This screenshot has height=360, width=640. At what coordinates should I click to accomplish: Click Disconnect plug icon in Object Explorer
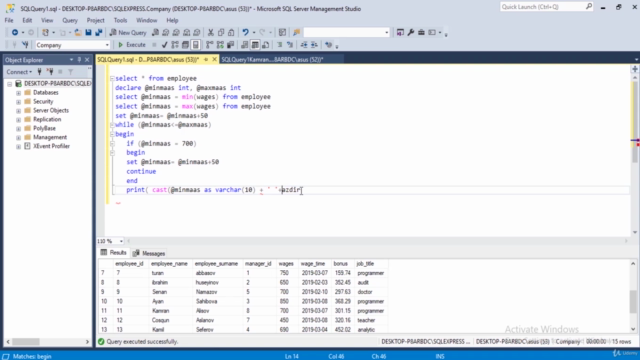50,72
